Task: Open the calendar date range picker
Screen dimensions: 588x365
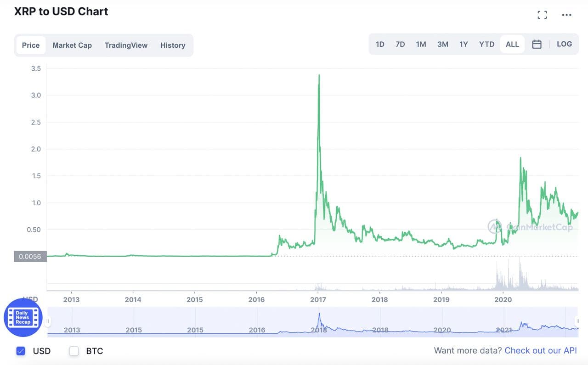Action: pos(537,45)
